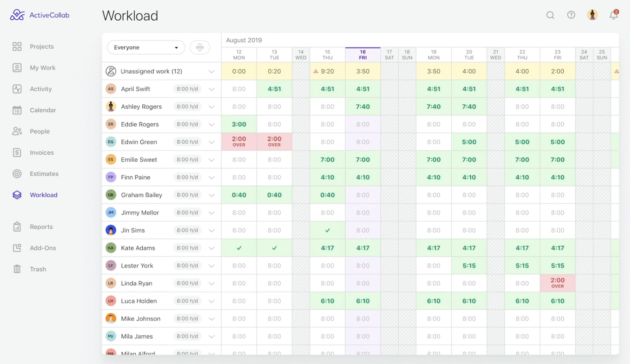630x364 pixels.
Task: Open the Invoices icon
Action: click(x=17, y=152)
